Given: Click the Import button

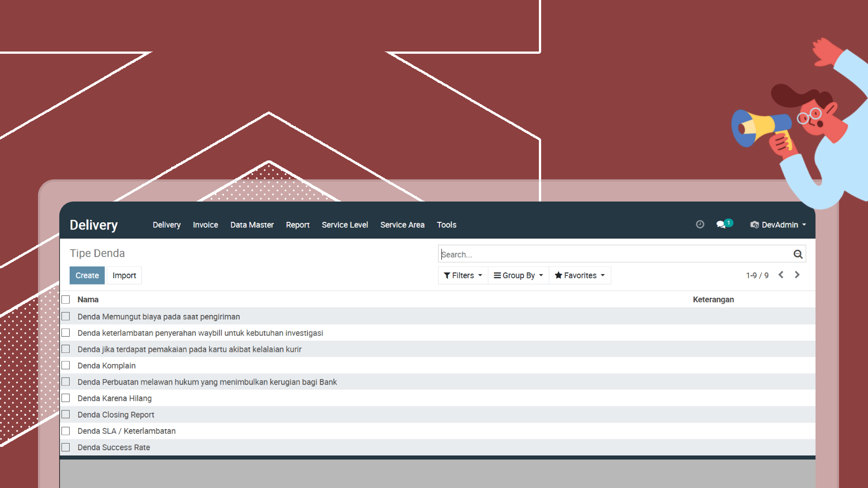Looking at the screenshot, I should pos(124,275).
